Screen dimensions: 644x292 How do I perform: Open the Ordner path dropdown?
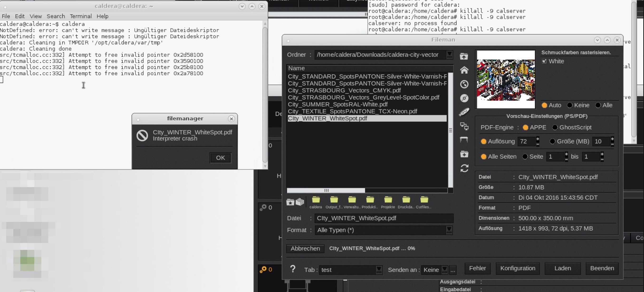click(449, 55)
